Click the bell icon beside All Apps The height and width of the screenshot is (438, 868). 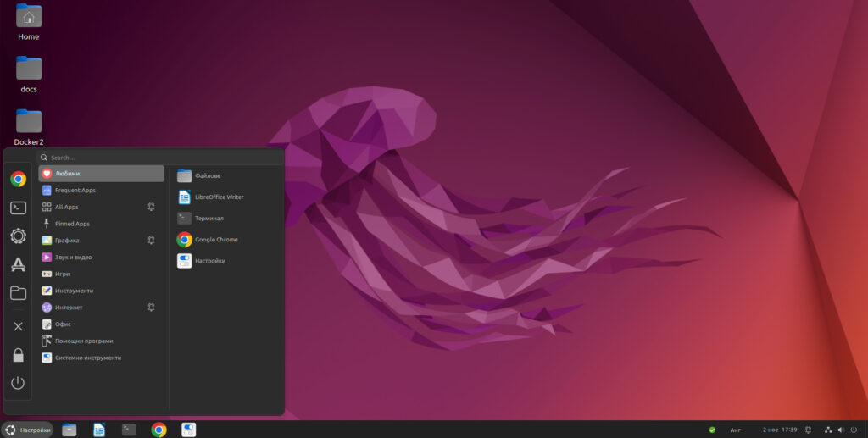pos(151,207)
